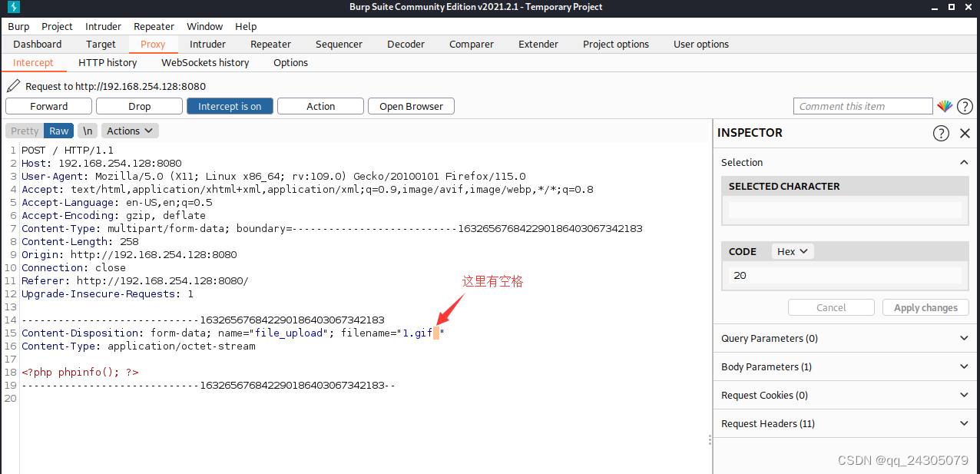Viewport: 980px width, 474px height.
Task: Open the Hex code format dropdown
Action: 792,251
